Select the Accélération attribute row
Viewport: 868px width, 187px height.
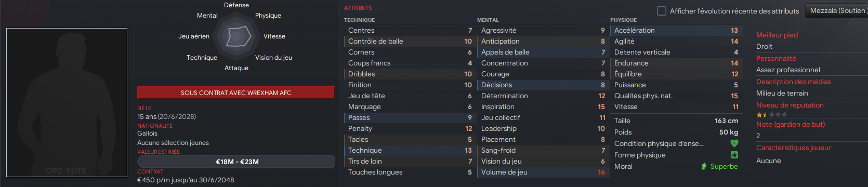pyautogui.click(x=675, y=30)
